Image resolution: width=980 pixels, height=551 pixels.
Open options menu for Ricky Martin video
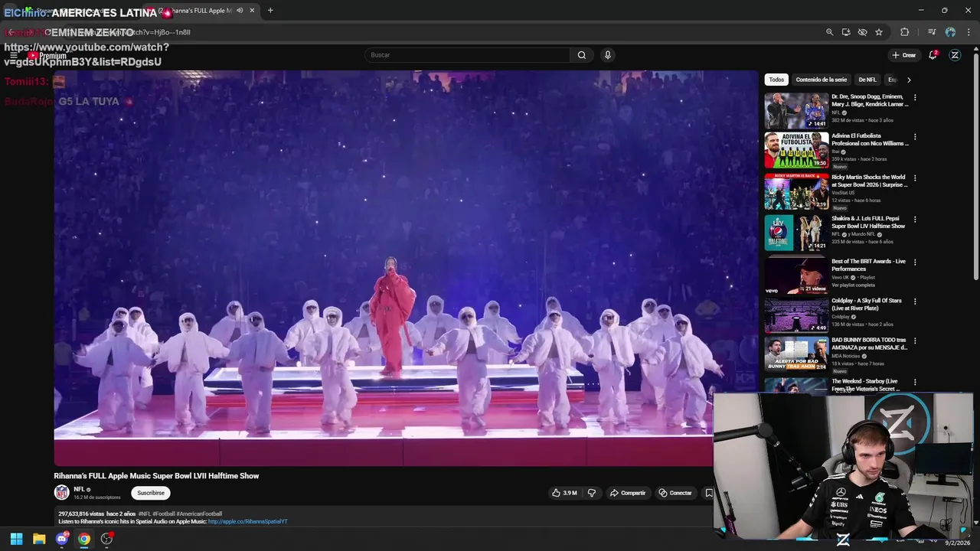point(915,178)
